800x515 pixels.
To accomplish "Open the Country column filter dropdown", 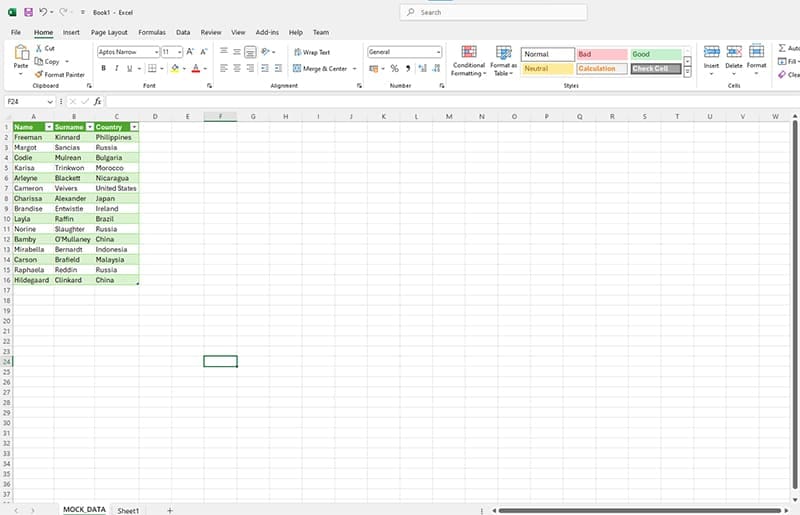I will pyautogui.click(x=134, y=127).
